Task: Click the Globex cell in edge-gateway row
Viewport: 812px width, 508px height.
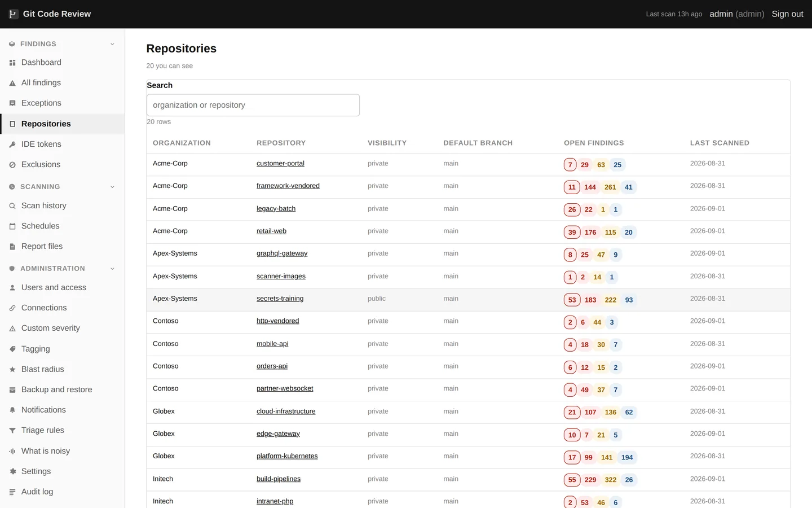Action: [164, 433]
